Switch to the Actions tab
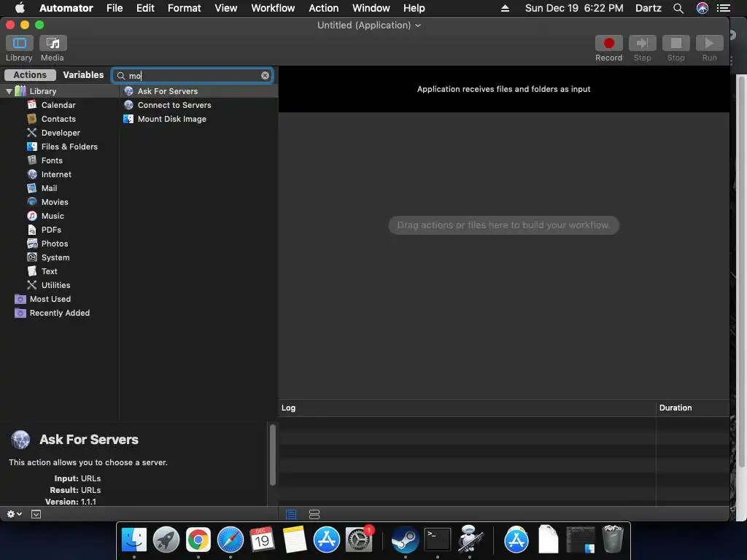This screenshot has width=747, height=560. (30, 75)
